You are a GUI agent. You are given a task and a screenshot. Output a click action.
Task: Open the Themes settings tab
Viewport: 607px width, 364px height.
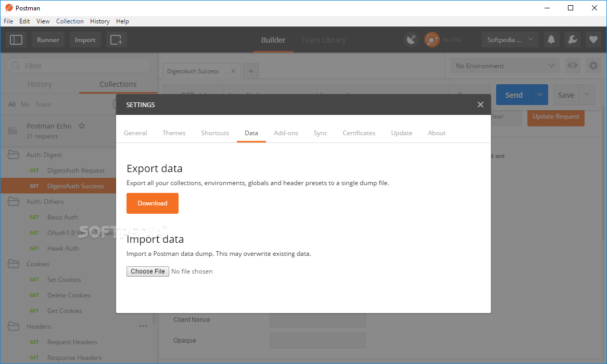tap(174, 133)
